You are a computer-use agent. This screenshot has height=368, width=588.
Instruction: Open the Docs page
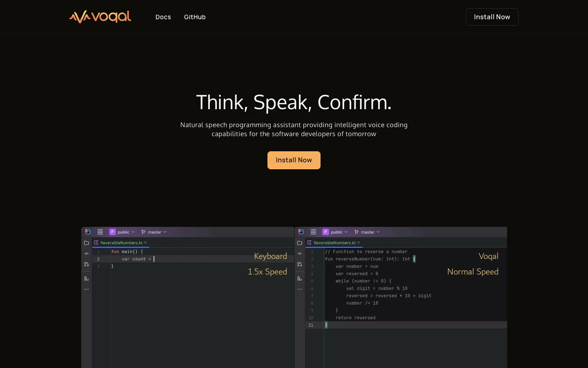(163, 17)
